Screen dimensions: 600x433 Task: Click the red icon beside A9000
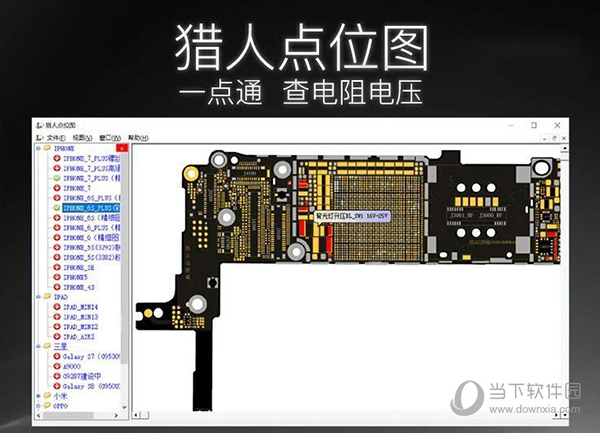[57, 366]
